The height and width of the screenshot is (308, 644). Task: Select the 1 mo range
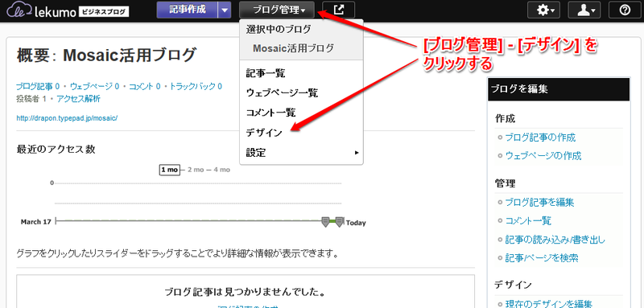point(170,170)
